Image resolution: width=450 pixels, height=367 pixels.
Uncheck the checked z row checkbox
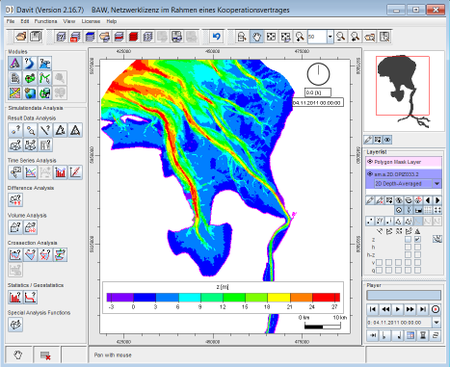tap(418, 239)
